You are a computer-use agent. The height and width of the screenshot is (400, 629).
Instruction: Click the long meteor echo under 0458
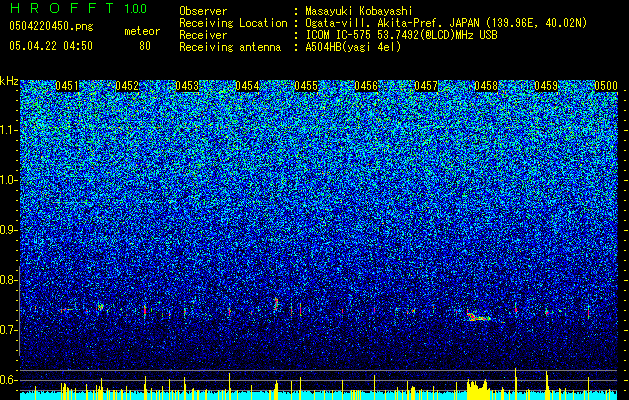click(479, 317)
